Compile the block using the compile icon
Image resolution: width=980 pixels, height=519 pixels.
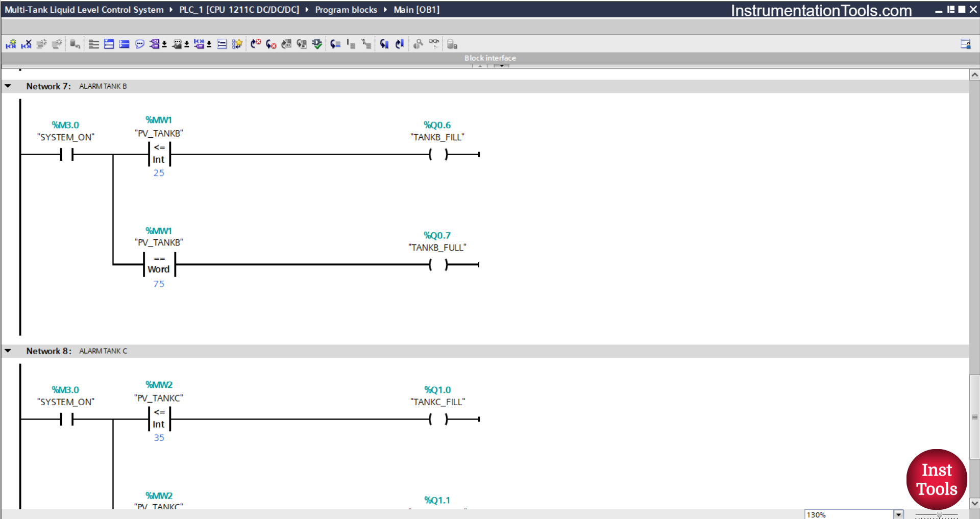click(317, 44)
